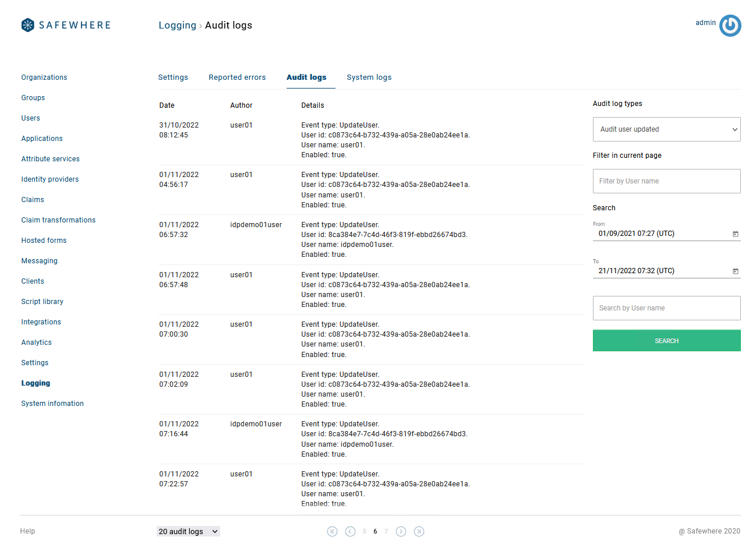Image resolution: width=756 pixels, height=544 pixels.
Task: Click the Safewhere snowflake logo icon
Action: [27, 25]
